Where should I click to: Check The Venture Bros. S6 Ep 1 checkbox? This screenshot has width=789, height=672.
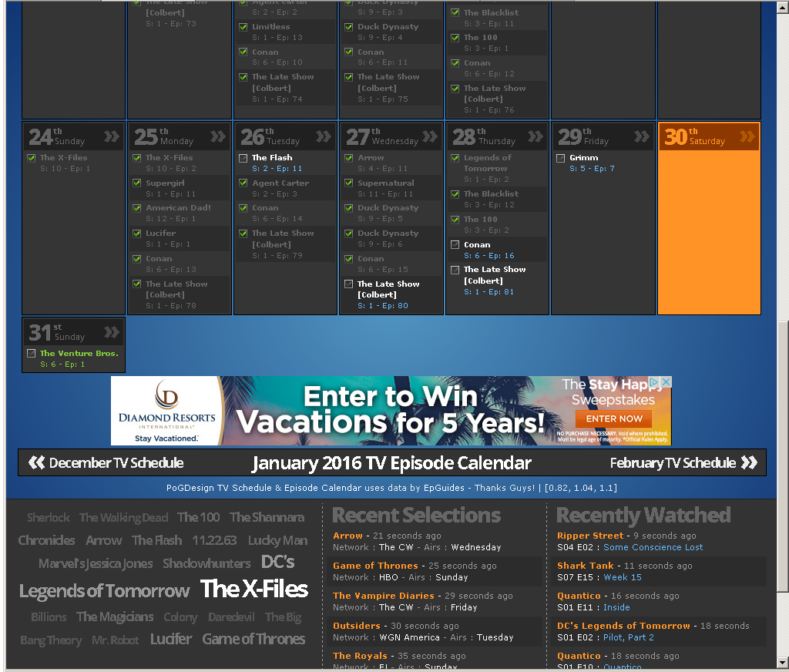pyautogui.click(x=31, y=354)
